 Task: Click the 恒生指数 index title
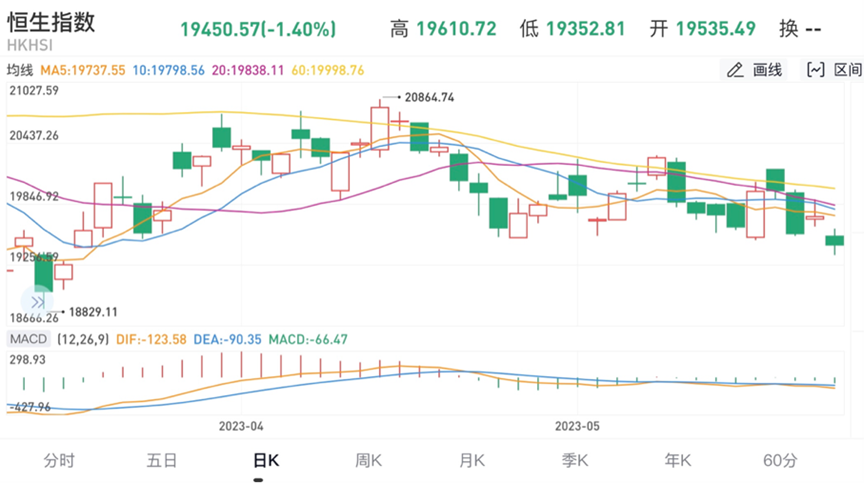51,23
